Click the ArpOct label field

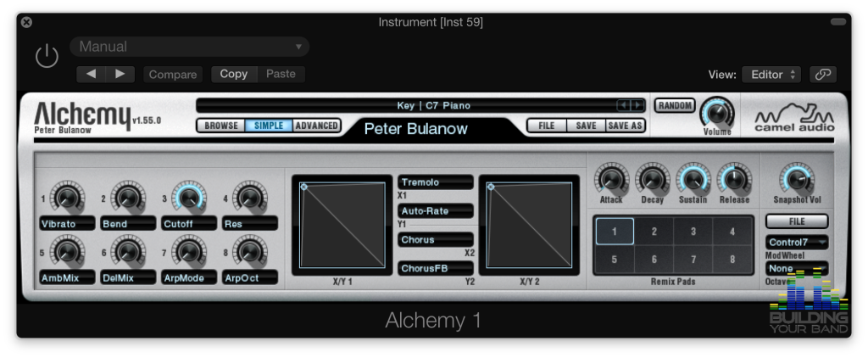[x=250, y=278]
